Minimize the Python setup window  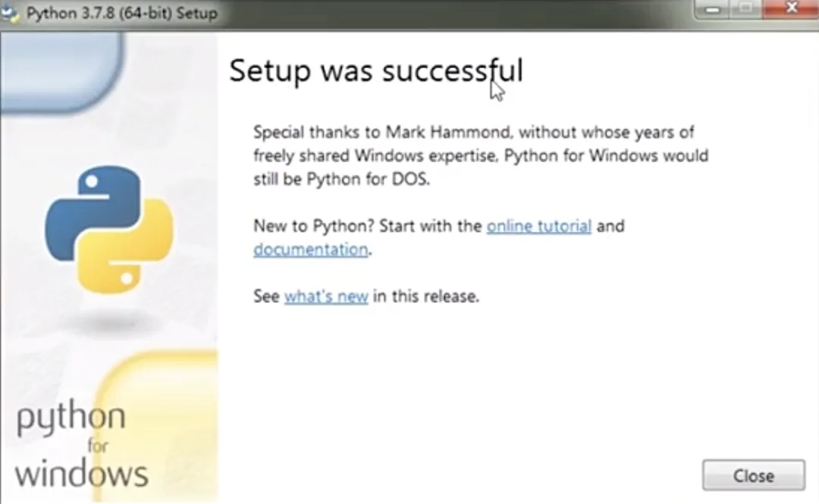(x=714, y=11)
